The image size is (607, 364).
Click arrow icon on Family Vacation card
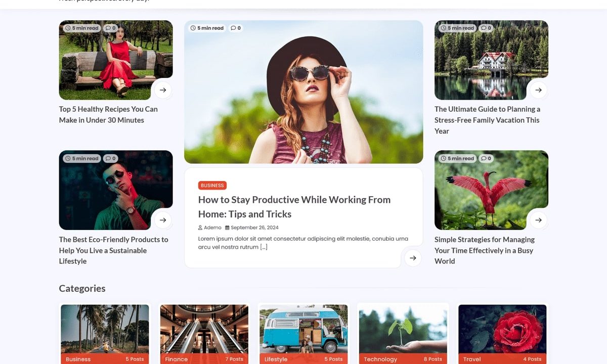pyautogui.click(x=538, y=90)
